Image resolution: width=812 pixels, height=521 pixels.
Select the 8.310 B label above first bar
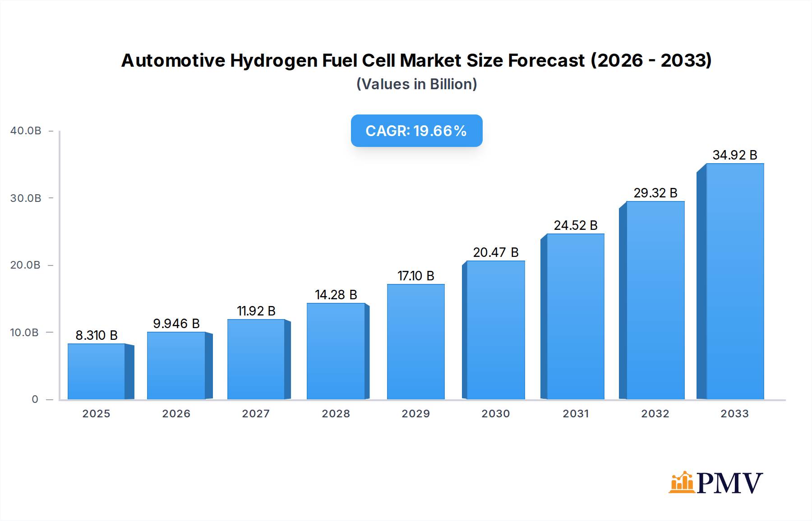click(96, 335)
